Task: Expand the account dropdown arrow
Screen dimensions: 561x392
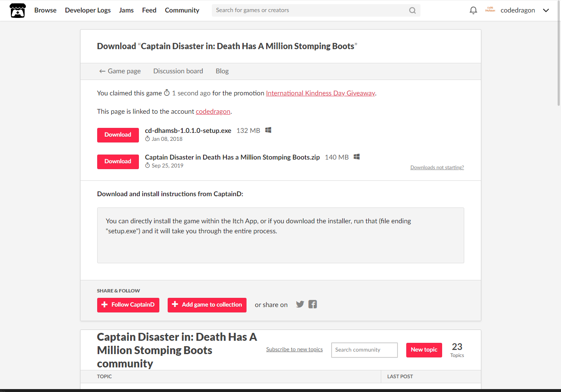Action: (x=546, y=10)
